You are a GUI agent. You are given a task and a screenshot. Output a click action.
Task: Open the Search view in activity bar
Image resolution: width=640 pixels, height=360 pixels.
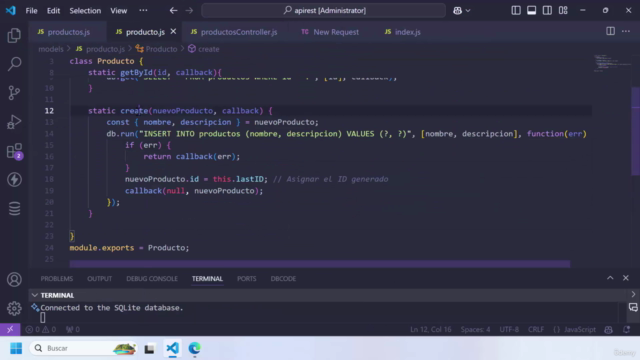[x=14, y=64]
